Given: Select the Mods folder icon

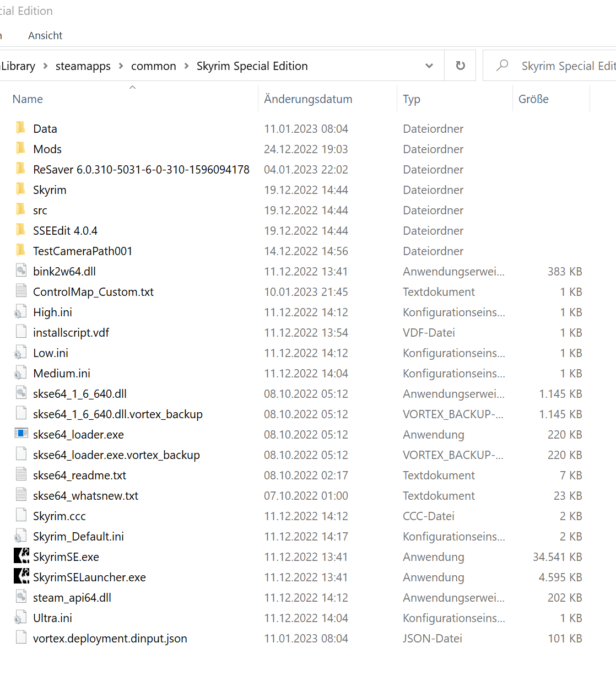Looking at the screenshot, I should pyautogui.click(x=21, y=149).
